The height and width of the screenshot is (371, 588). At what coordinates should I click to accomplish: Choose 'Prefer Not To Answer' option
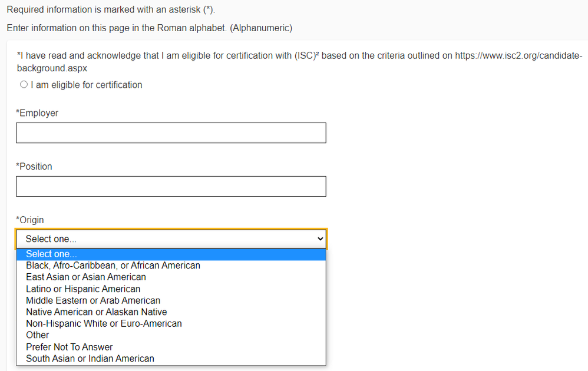tap(69, 347)
